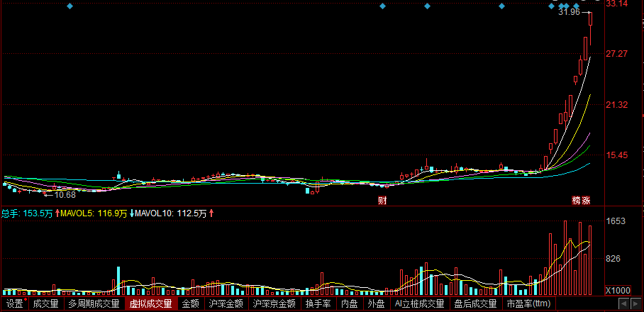Switch to the 外盘 tab
This screenshot has width=644, height=312.
pos(376,303)
